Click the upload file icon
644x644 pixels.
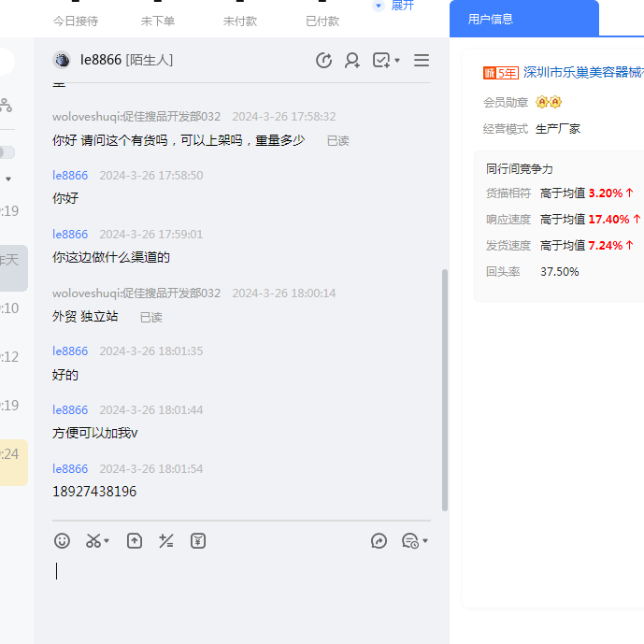[x=135, y=541]
